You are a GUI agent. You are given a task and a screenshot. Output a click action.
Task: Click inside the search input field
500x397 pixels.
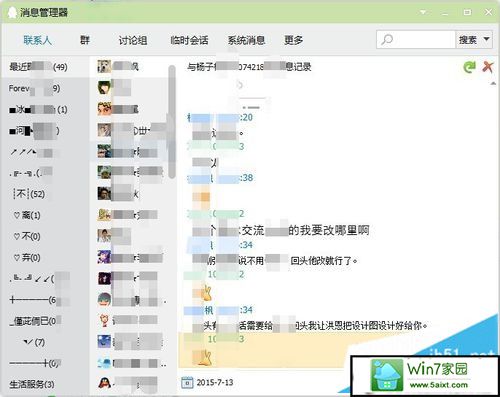tap(423, 40)
